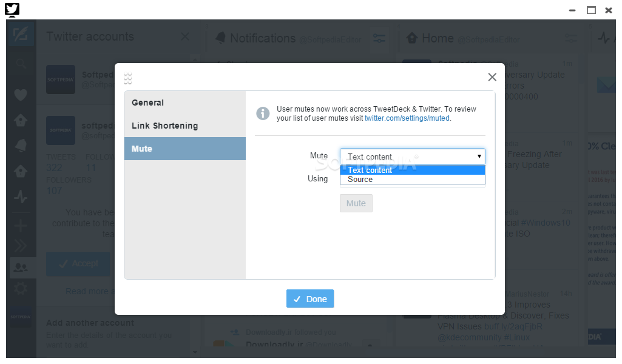Viewport: 622px width, 364px height.
Task: Click the Home column house icon
Action: (x=412, y=38)
